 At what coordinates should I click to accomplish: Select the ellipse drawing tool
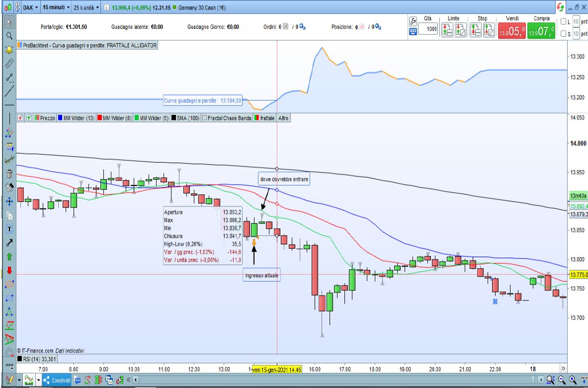(9, 284)
